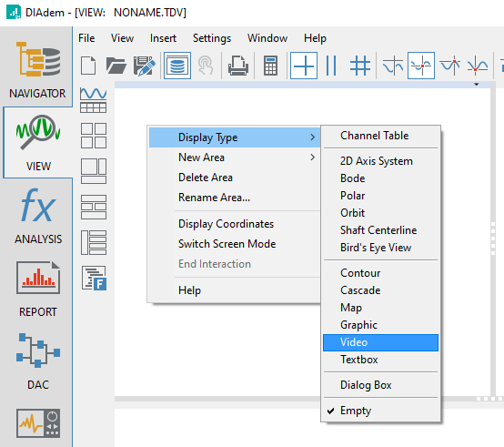The height and width of the screenshot is (447, 504).
Task: Open the Window menu
Action: 267,38
